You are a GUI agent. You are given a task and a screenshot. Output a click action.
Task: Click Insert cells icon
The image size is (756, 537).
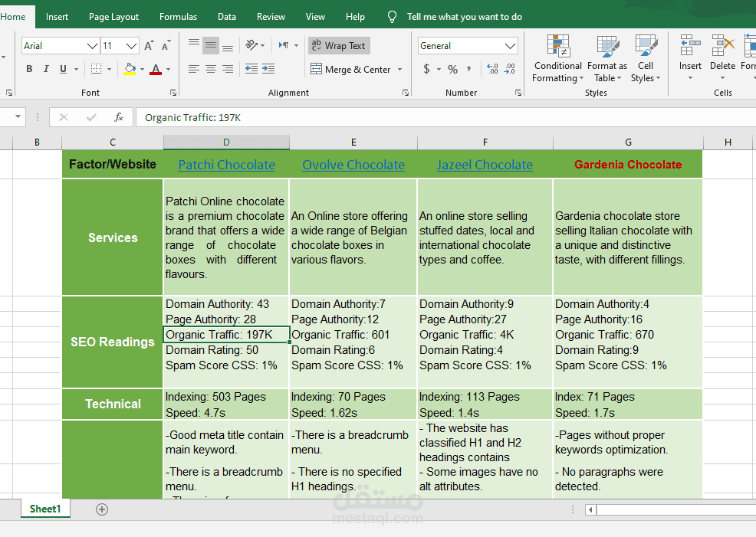coord(690,46)
